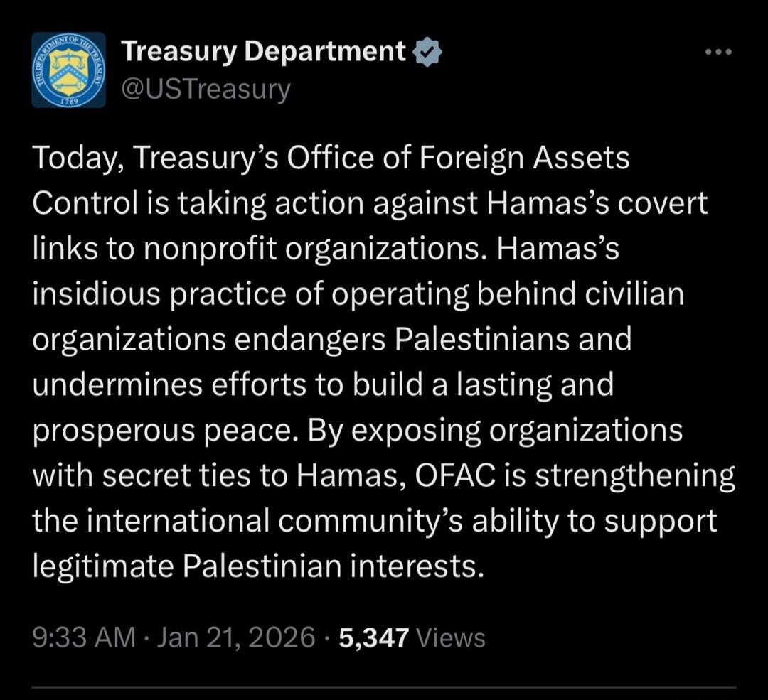Click the Views label after the count
This screenshot has width=768, height=700.
[x=452, y=637]
